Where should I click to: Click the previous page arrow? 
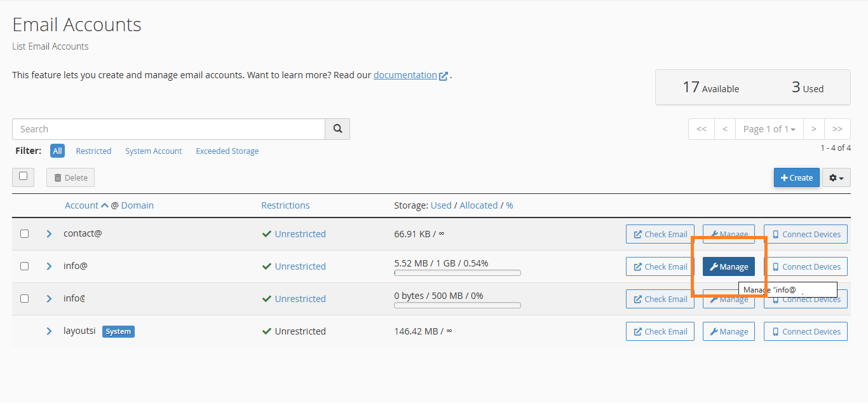coord(725,129)
